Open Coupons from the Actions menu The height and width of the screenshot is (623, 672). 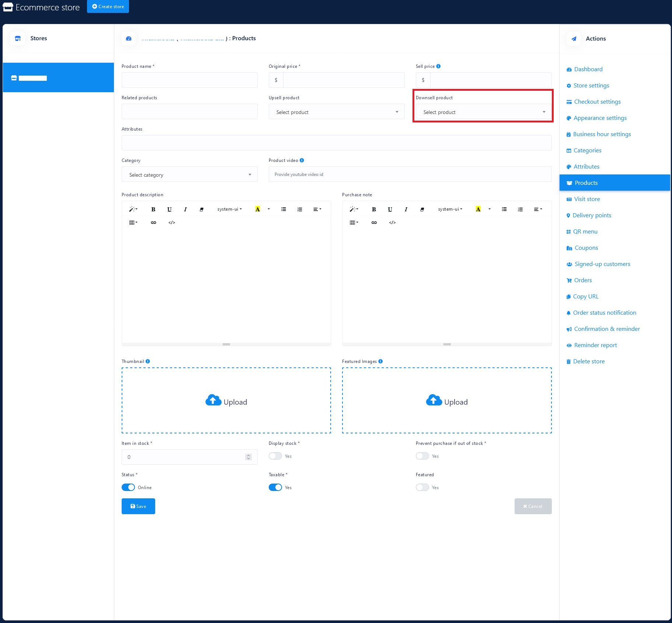pos(586,248)
